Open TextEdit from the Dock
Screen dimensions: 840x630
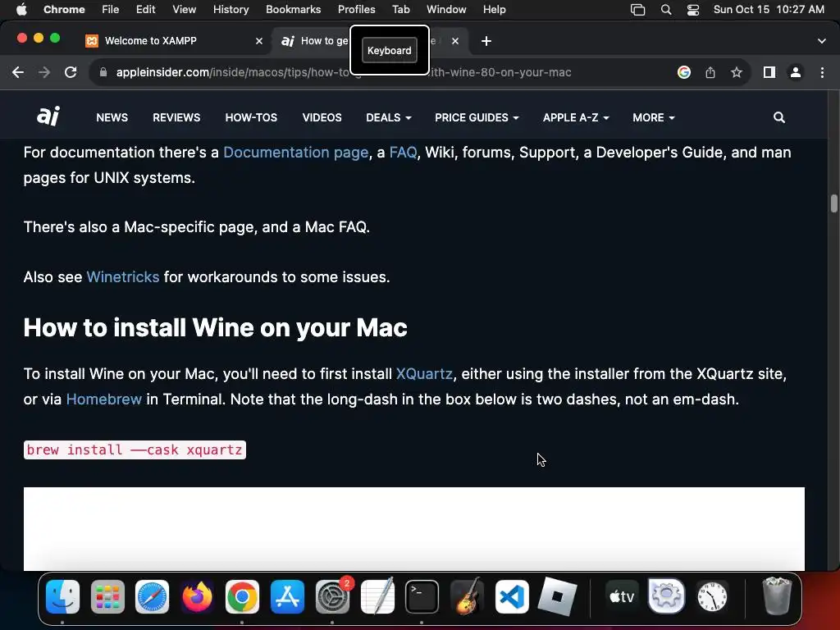coord(377,597)
